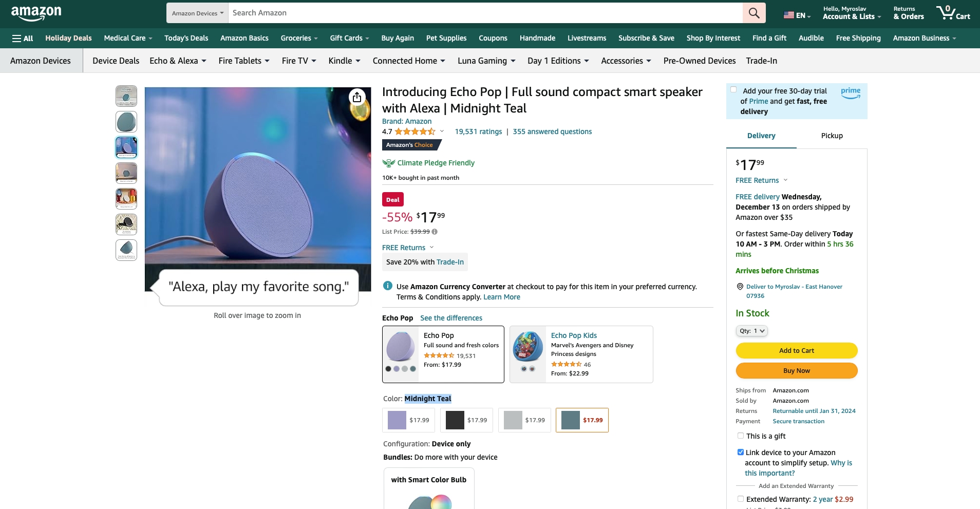Select the second product thumbnail image

pos(126,122)
